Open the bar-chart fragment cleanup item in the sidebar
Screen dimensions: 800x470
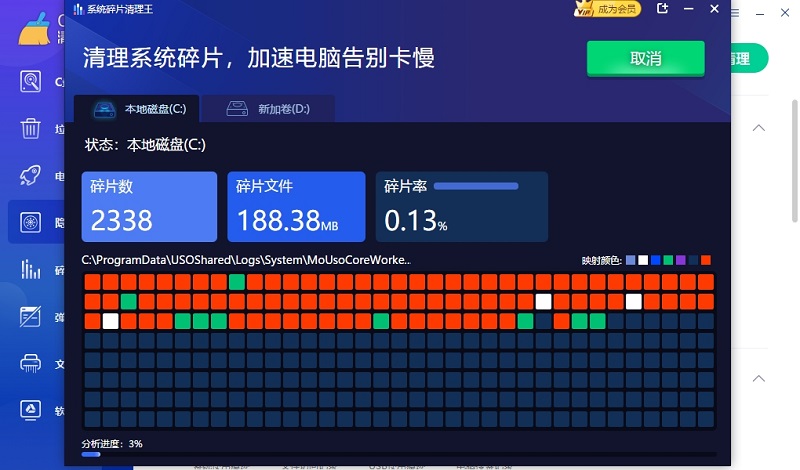click(x=31, y=269)
